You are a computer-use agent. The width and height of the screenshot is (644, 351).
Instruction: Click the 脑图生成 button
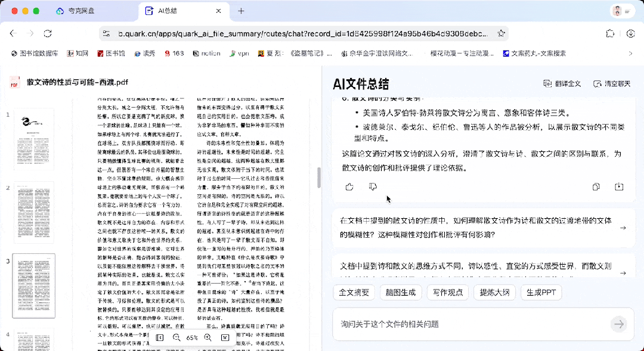[x=401, y=292]
